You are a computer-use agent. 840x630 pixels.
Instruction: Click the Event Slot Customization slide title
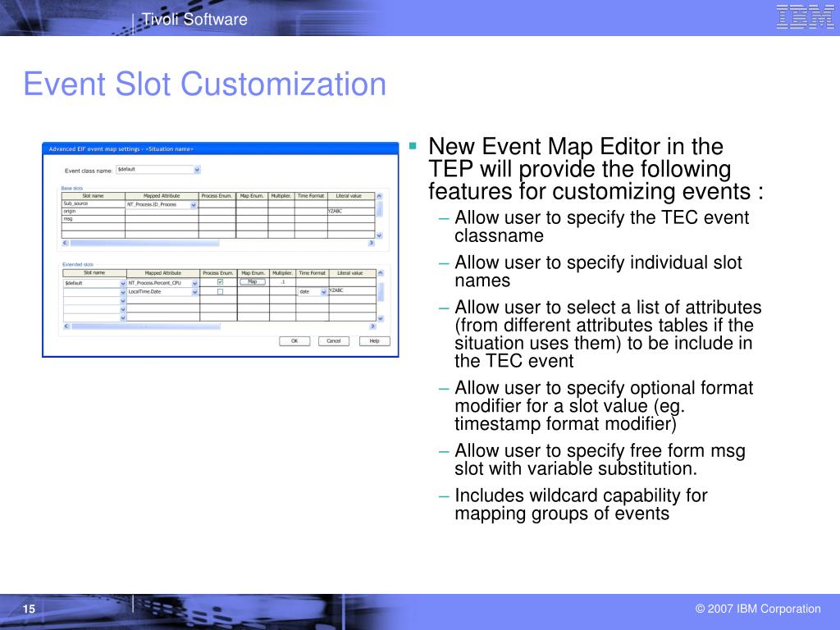tap(204, 84)
